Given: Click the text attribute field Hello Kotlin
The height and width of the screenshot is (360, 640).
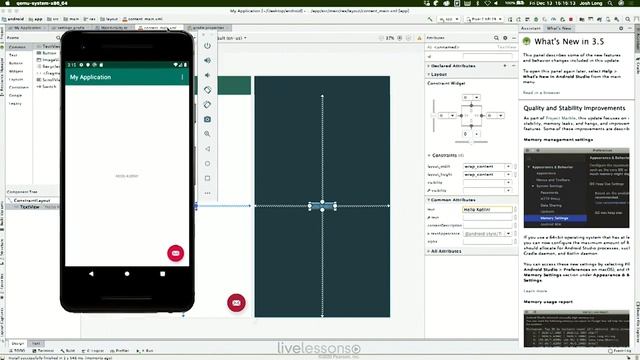Looking at the screenshot, I should 487,209.
